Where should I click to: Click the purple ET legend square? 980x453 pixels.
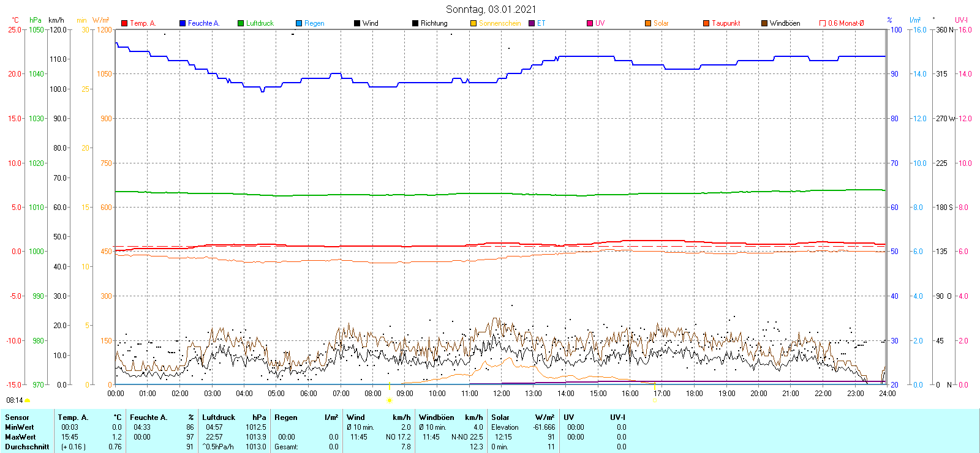[x=532, y=23]
